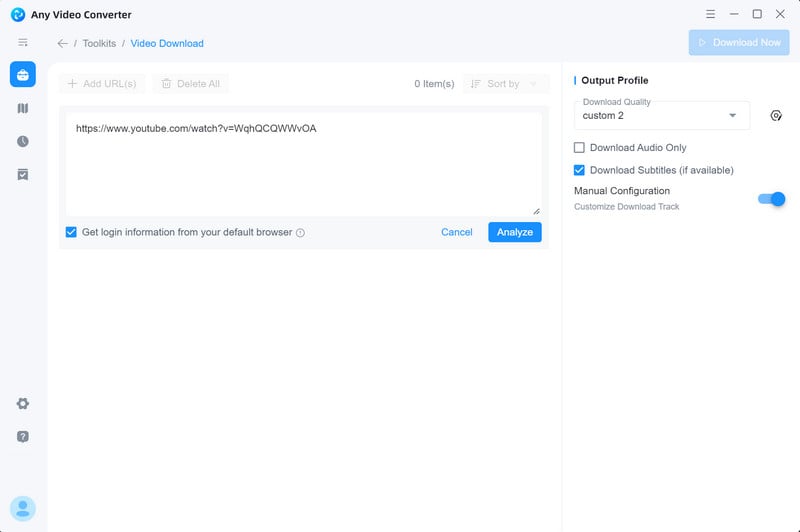The height and width of the screenshot is (532, 800).
Task: Turn off the Manual Configuration switch
Action: (771, 199)
